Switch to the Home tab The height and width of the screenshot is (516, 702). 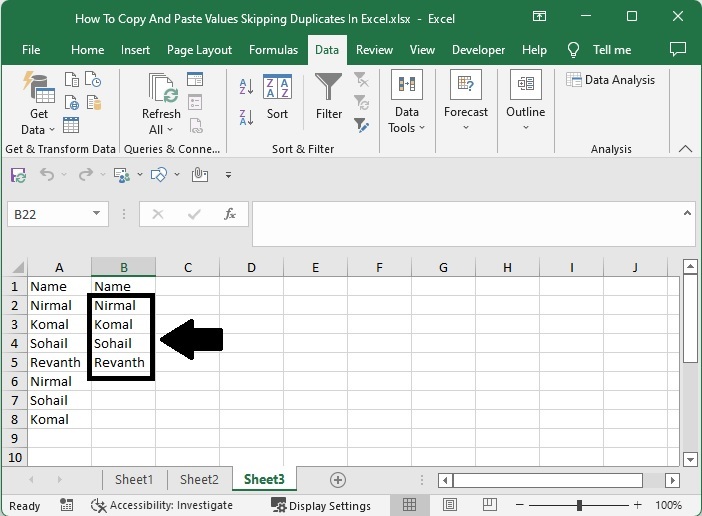point(87,50)
